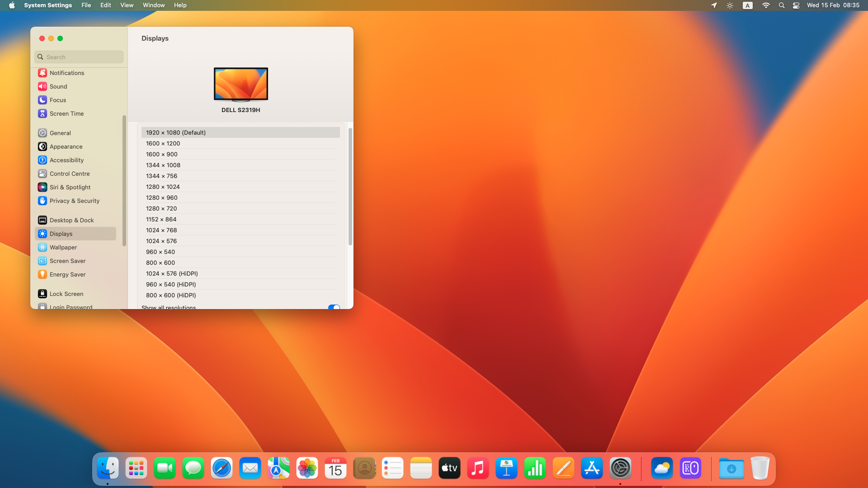Click the Search field in sidebar
This screenshot has height=488, width=868.
[79, 57]
